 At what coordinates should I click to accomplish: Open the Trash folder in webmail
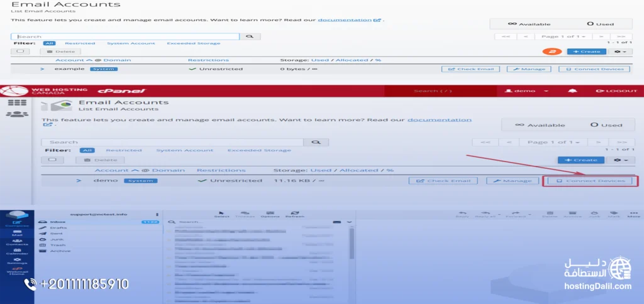[x=99, y=245]
